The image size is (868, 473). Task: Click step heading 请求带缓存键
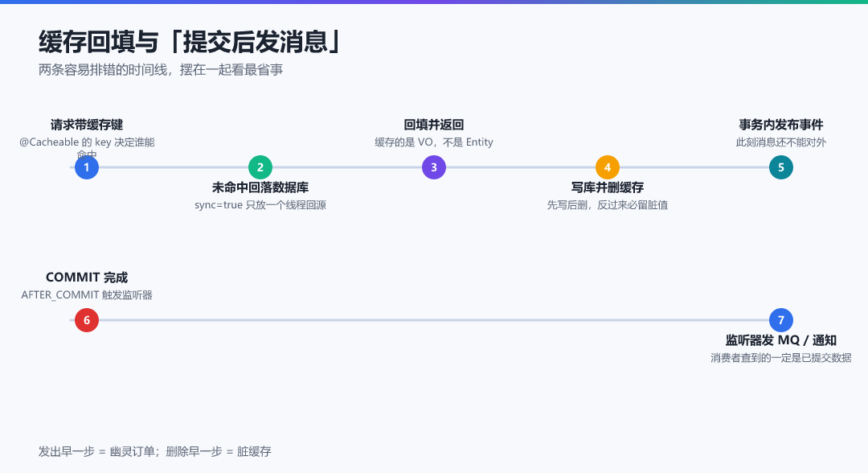point(87,125)
